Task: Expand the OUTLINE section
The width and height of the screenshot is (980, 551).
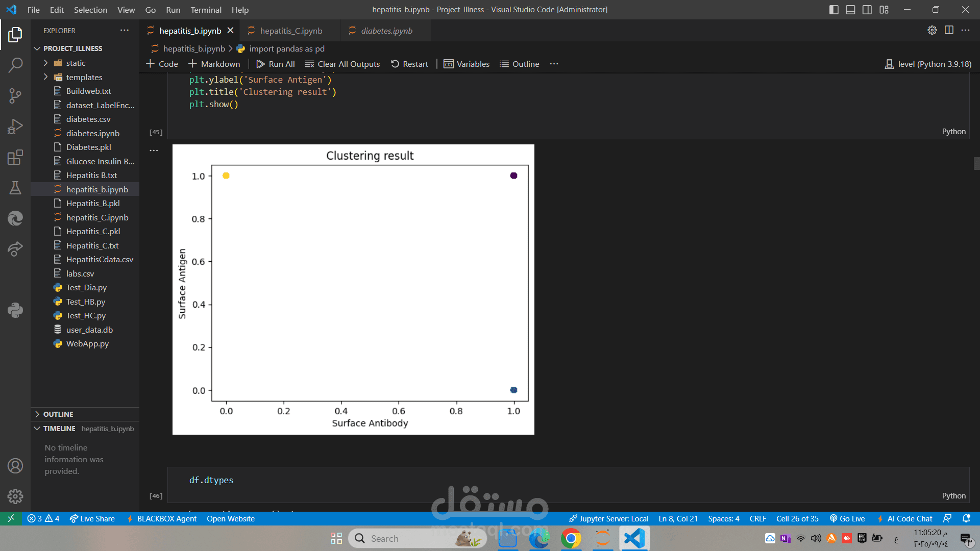Action: 58,414
